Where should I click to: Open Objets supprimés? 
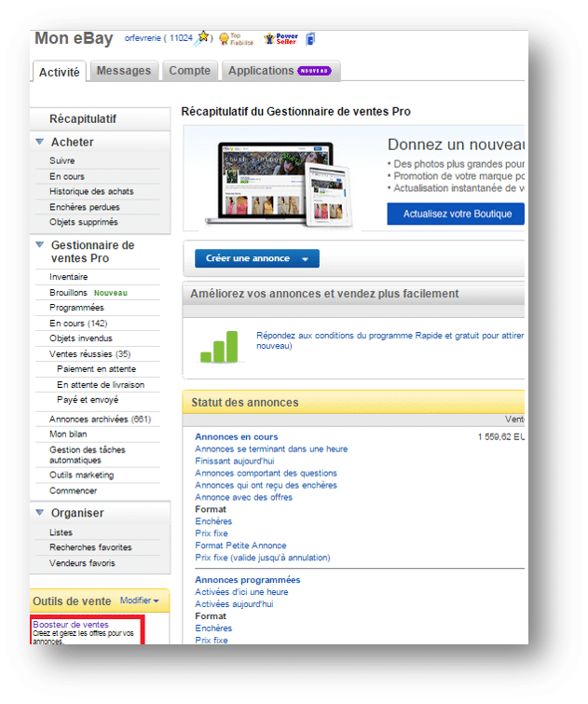[84, 222]
